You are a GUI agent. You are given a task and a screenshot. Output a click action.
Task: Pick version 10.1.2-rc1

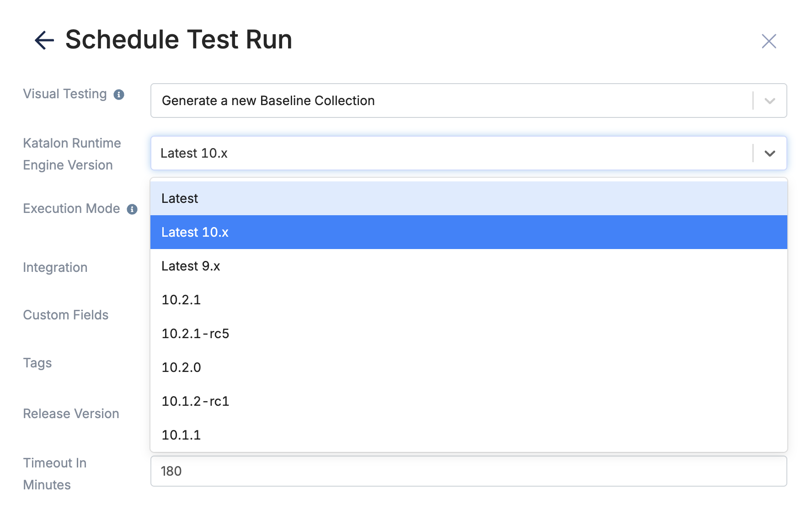point(469,401)
